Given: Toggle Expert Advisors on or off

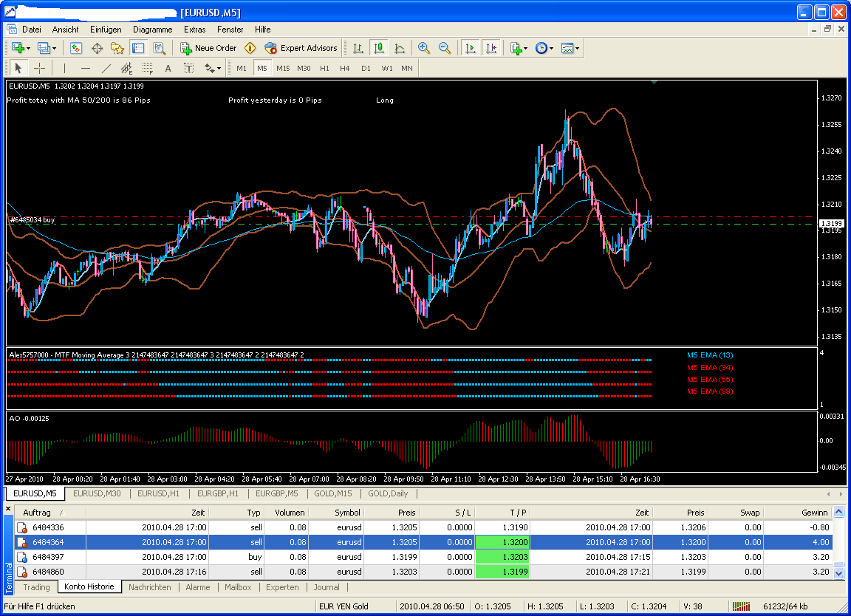Looking at the screenshot, I should tap(301, 48).
